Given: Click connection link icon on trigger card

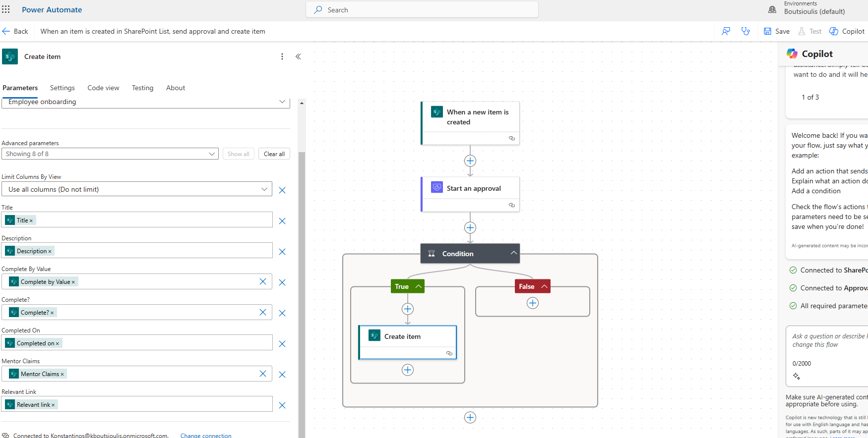Looking at the screenshot, I should pyautogui.click(x=512, y=138).
